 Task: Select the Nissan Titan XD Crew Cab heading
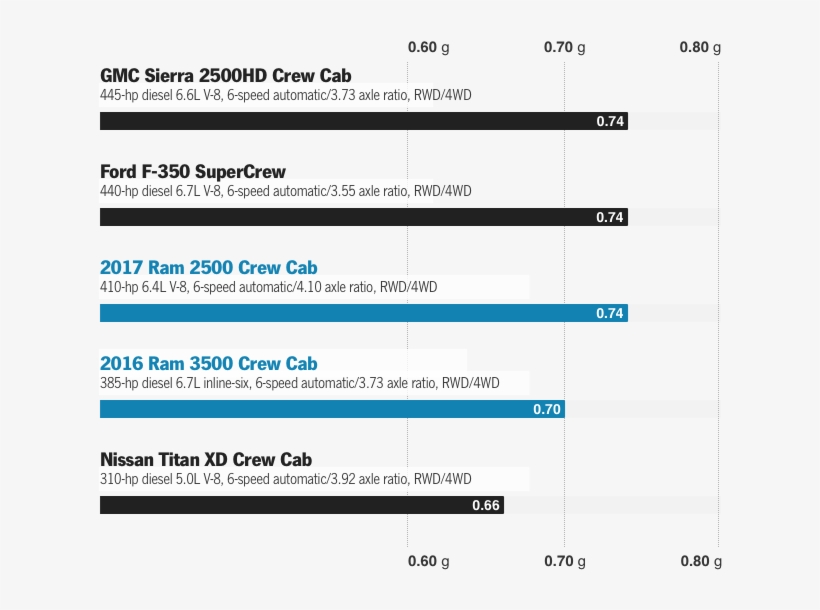click(x=206, y=459)
